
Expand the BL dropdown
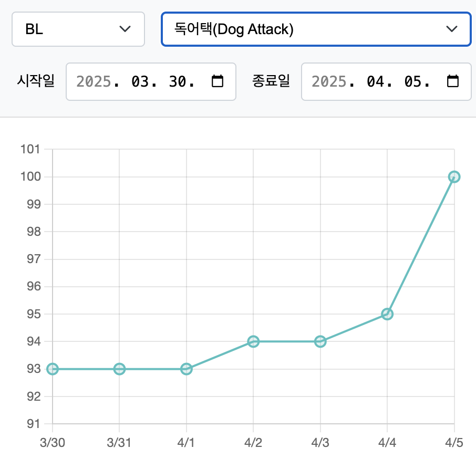point(78,29)
